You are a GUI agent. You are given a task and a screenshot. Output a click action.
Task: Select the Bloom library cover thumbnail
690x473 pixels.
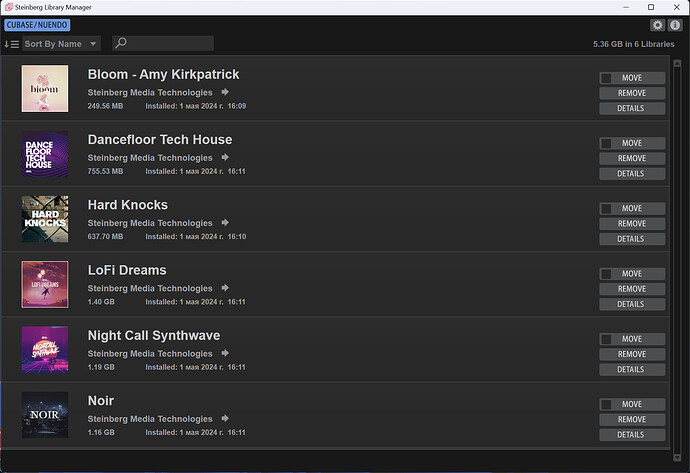tap(45, 88)
